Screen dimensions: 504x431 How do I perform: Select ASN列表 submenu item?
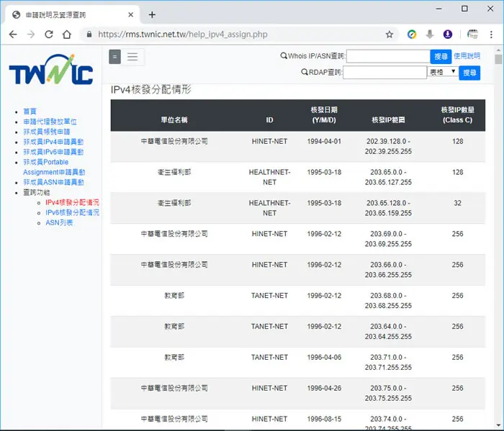coord(59,223)
